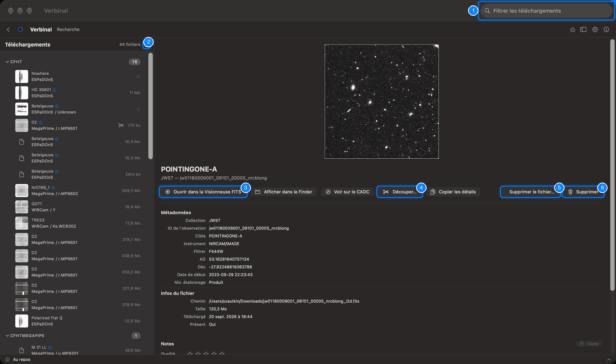Click the robot badge next to HD 39801
This screenshot has width=616, height=364.
pyautogui.click(x=55, y=90)
